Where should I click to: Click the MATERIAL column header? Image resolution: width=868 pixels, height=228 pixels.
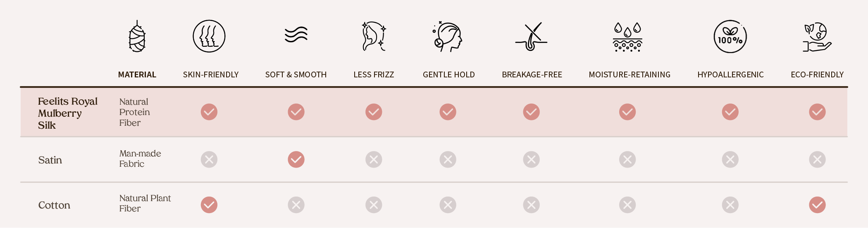(137, 74)
